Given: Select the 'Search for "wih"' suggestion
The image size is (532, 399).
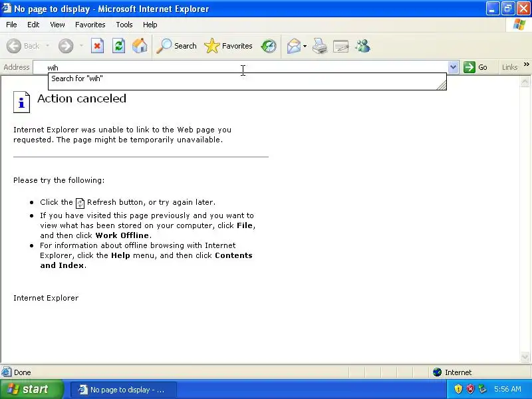Looking at the screenshot, I should [247, 78].
